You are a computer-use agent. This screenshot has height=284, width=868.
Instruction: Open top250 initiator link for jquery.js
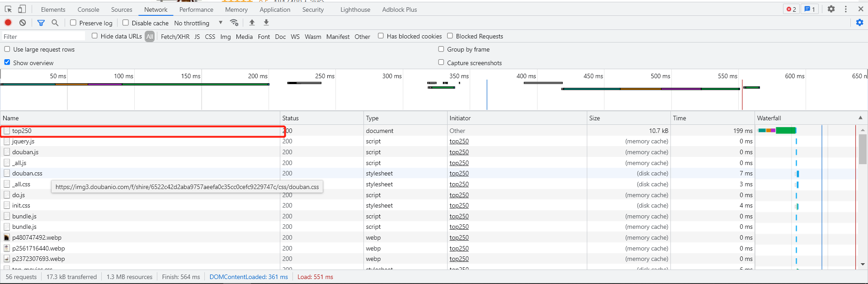click(459, 142)
